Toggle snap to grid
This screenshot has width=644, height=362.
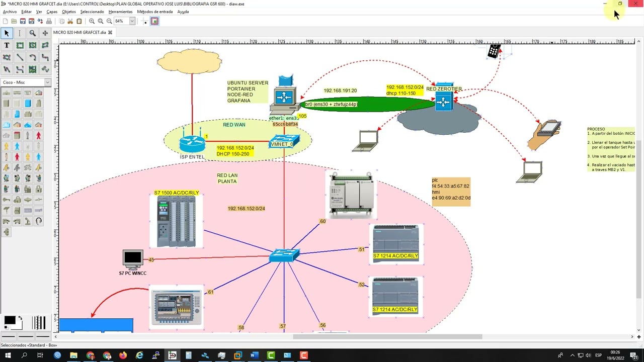pos(145,21)
